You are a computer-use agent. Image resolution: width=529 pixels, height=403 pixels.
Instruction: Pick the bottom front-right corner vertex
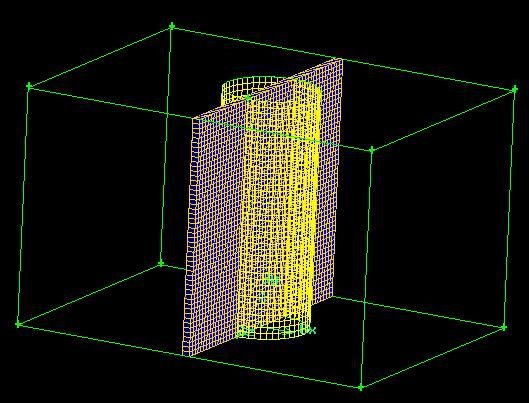(360, 387)
